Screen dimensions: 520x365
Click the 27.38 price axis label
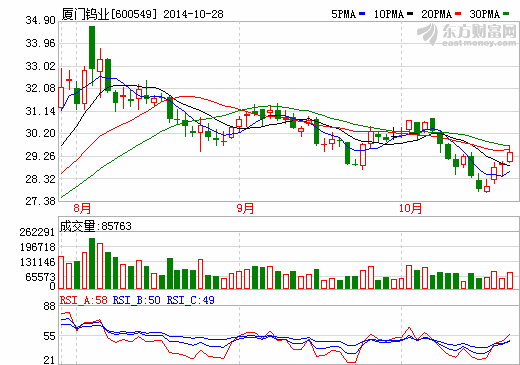[x=40, y=201]
